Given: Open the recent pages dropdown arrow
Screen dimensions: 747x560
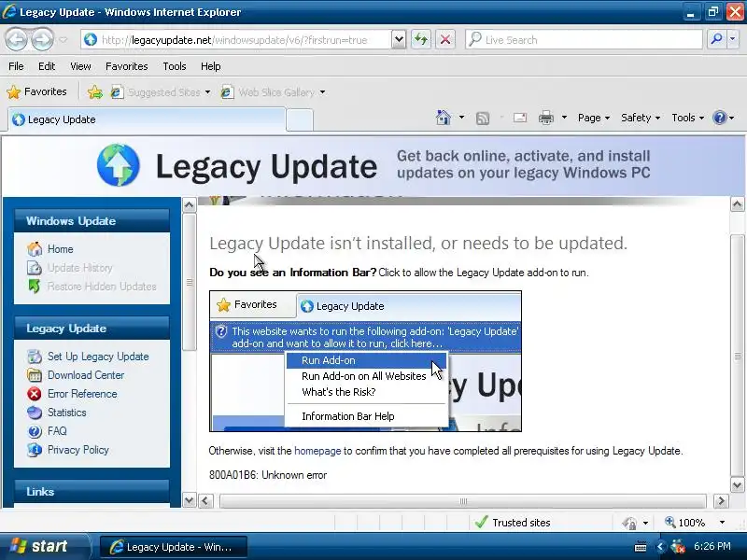Looking at the screenshot, I should click(x=63, y=40).
